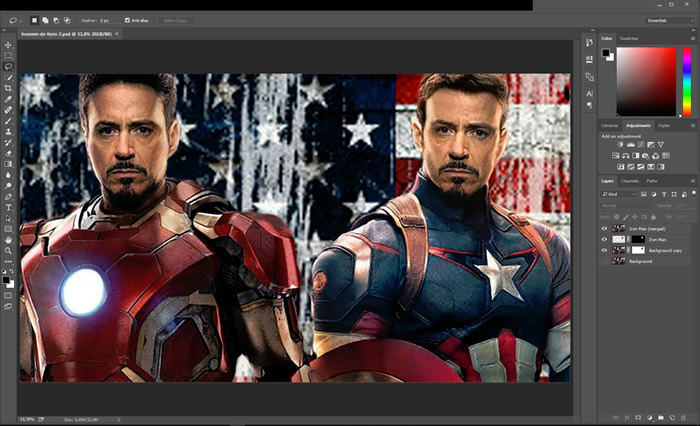Open the Essentials workspace dropdown

coord(669,21)
